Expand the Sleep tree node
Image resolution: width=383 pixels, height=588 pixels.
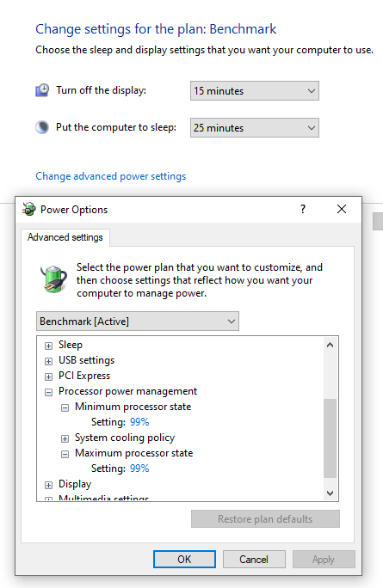tap(48, 346)
